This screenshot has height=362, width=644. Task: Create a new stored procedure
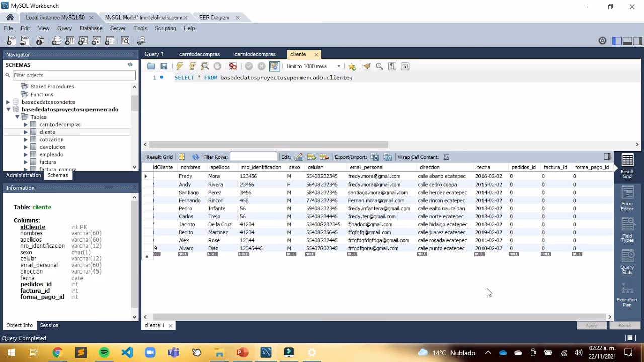pos(96,41)
